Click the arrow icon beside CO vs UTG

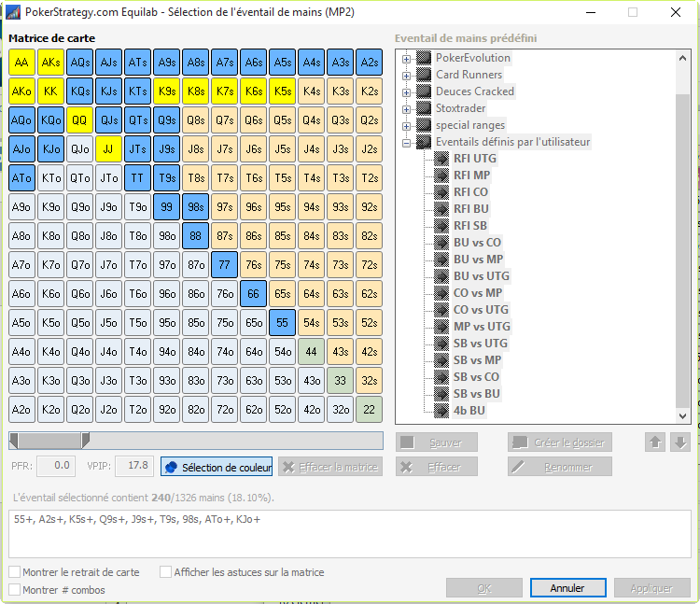coord(441,310)
